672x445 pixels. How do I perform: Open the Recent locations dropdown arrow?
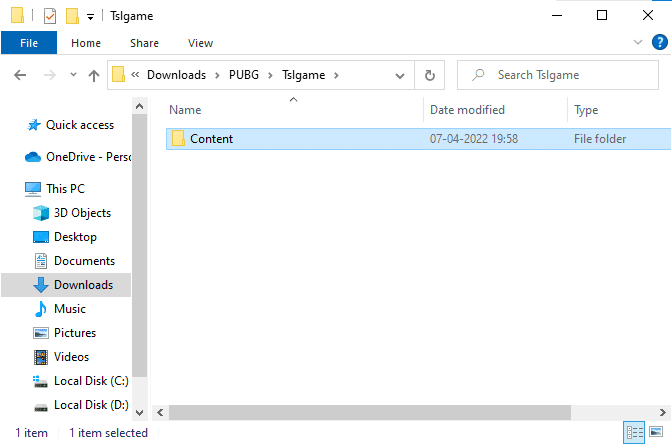click(x=73, y=75)
